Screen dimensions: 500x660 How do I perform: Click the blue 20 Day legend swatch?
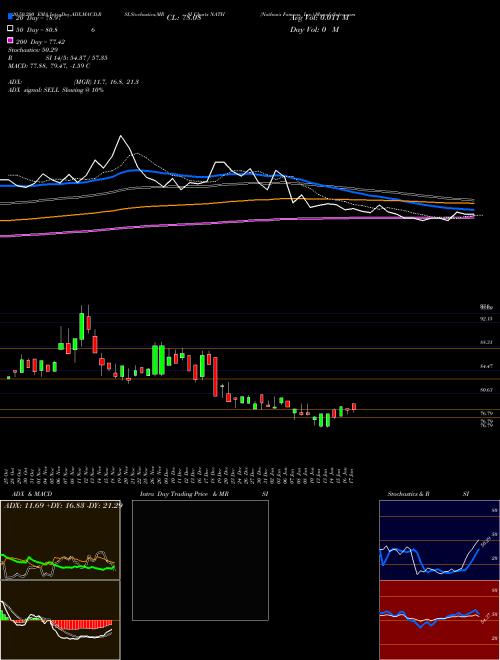(10, 17)
